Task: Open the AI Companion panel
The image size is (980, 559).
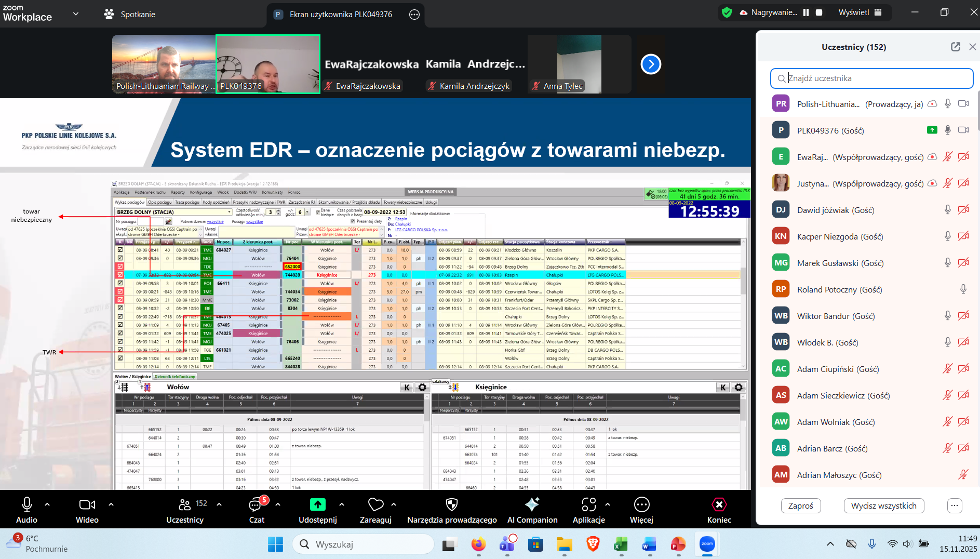Action: point(532,504)
